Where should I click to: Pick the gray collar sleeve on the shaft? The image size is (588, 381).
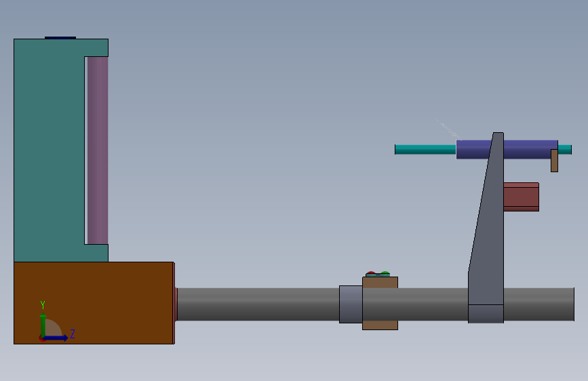351,304
